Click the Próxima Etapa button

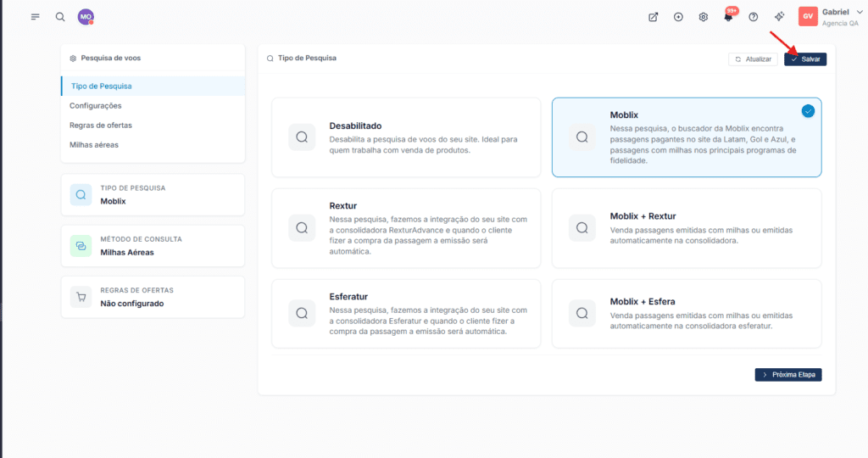click(x=788, y=375)
